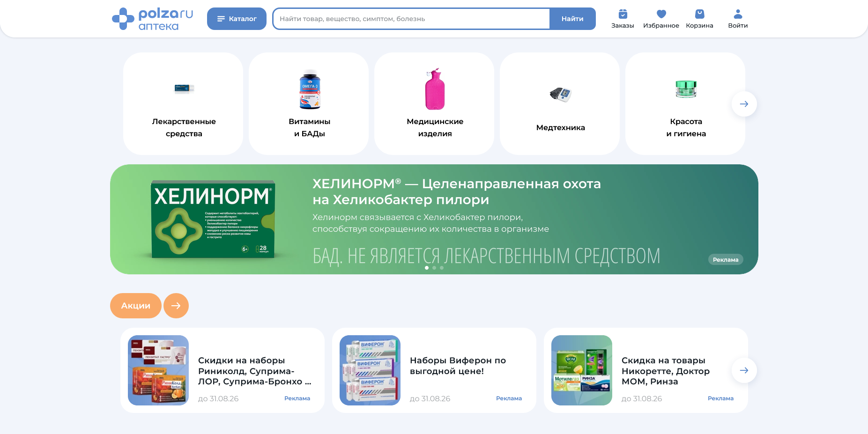Click Войти user login icon
The height and width of the screenshot is (434, 868).
[x=738, y=19]
